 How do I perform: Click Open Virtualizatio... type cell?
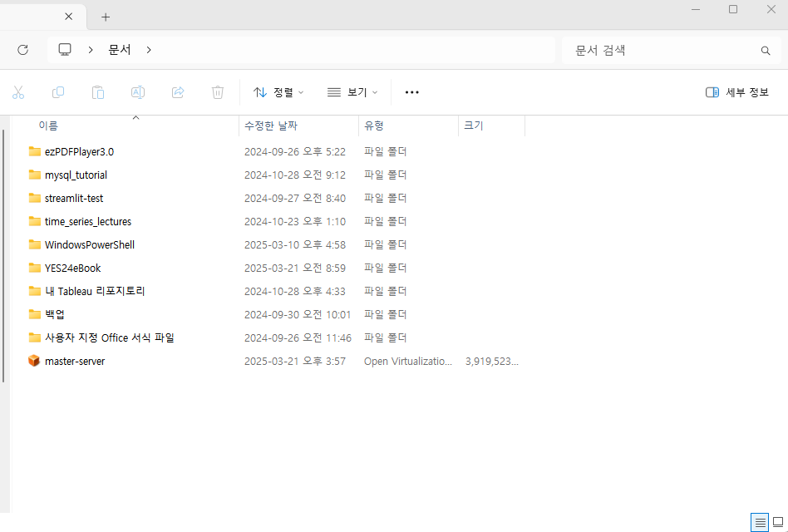click(408, 362)
